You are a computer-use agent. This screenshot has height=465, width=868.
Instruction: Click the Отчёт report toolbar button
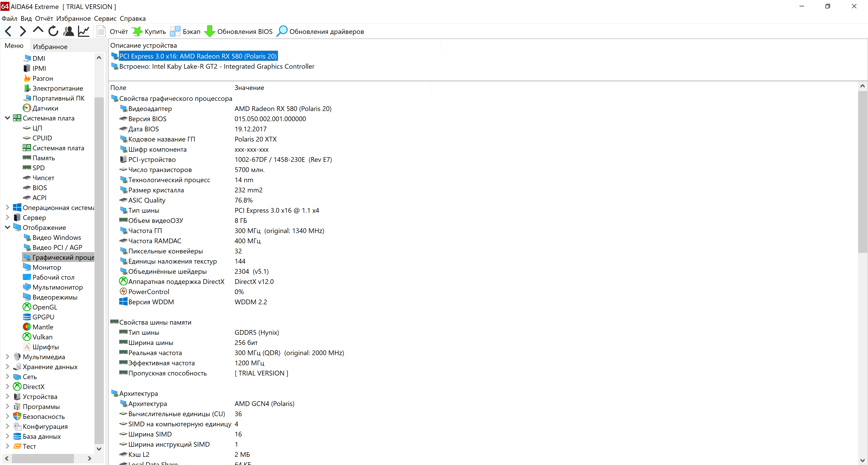(113, 31)
